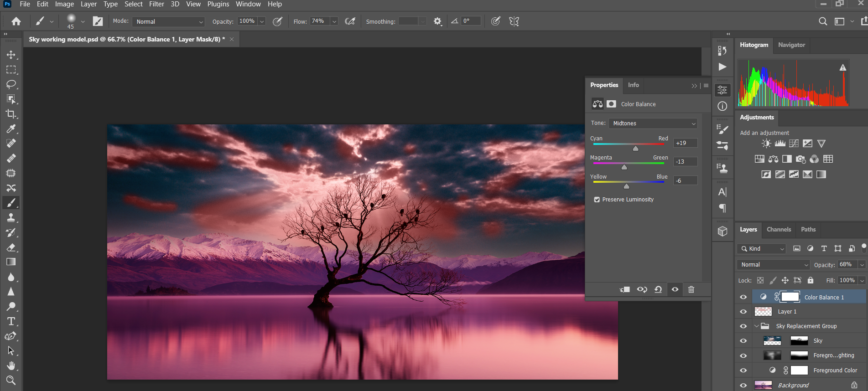The height and width of the screenshot is (391, 868).
Task: Hide the Sky Replacement Group
Action: coord(743,326)
